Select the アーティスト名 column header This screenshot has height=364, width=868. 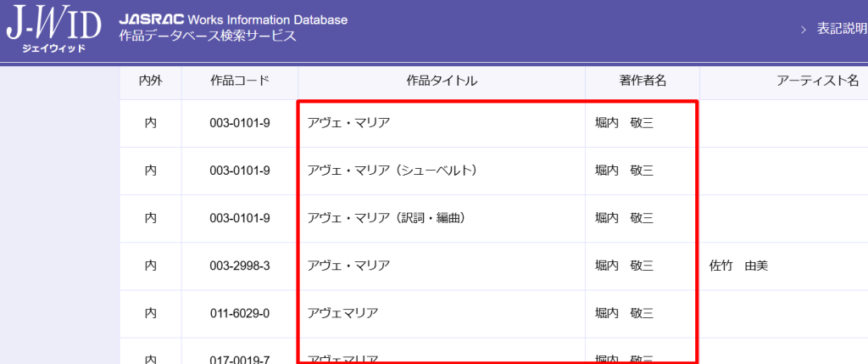818,81
